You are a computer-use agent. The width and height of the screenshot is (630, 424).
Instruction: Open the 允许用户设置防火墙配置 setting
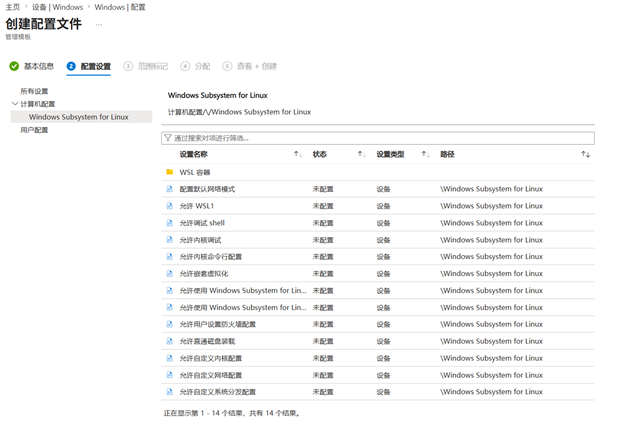[x=218, y=324]
